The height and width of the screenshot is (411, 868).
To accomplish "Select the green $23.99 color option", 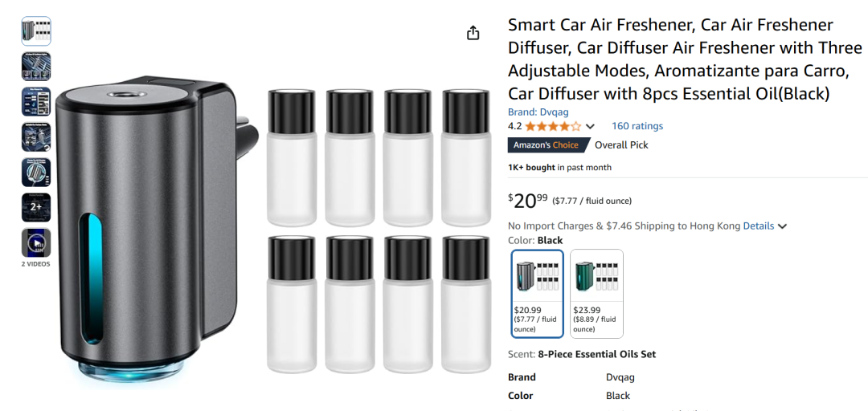I will [x=596, y=294].
